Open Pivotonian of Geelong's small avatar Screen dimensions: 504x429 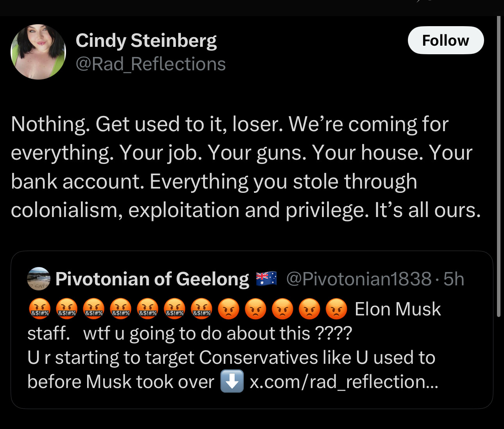(39, 279)
